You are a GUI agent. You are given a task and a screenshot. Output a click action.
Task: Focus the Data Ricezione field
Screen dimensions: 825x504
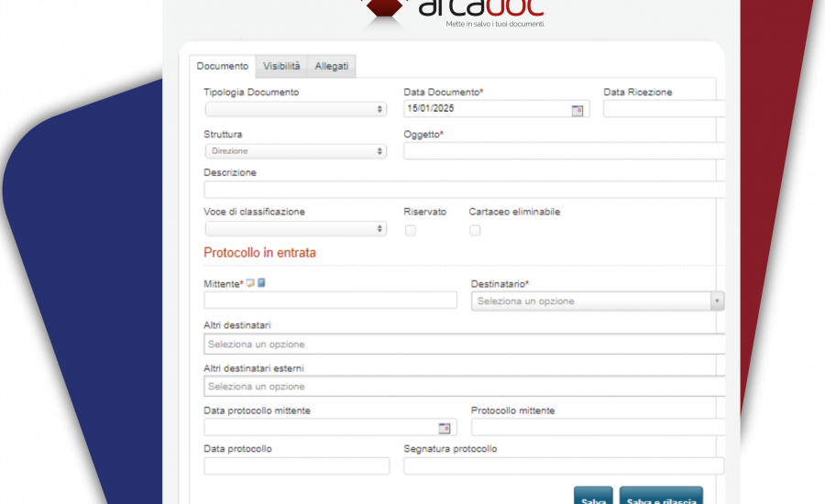point(664,109)
